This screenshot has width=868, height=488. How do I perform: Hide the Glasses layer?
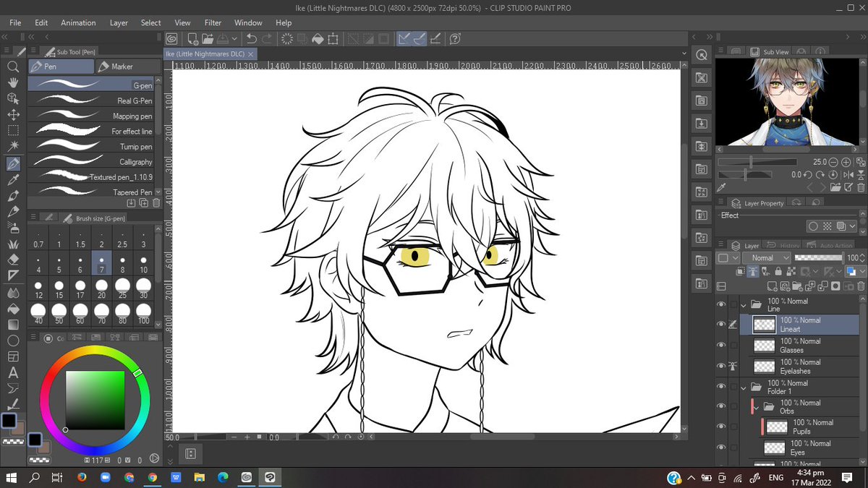click(721, 346)
